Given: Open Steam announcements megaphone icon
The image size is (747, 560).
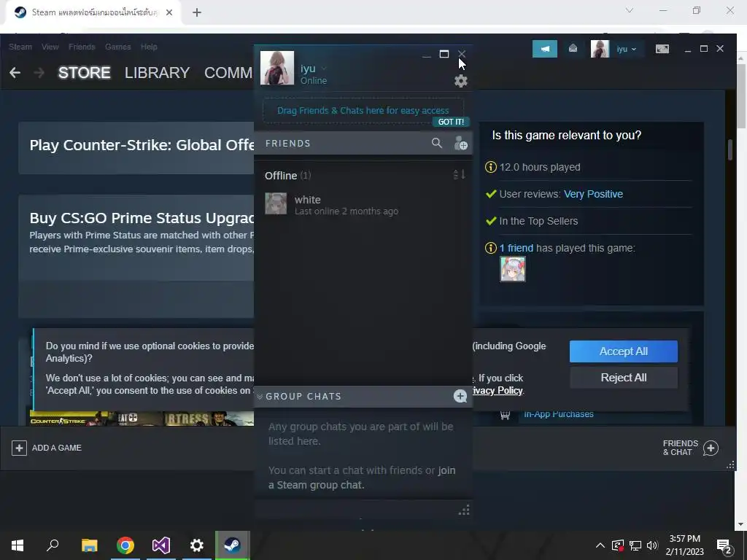Looking at the screenshot, I should [x=544, y=49].
